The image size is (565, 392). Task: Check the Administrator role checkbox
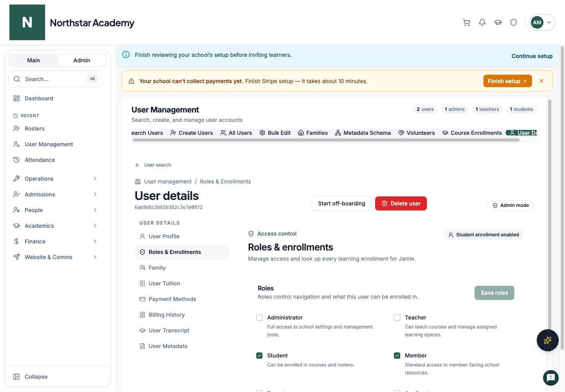259,318
